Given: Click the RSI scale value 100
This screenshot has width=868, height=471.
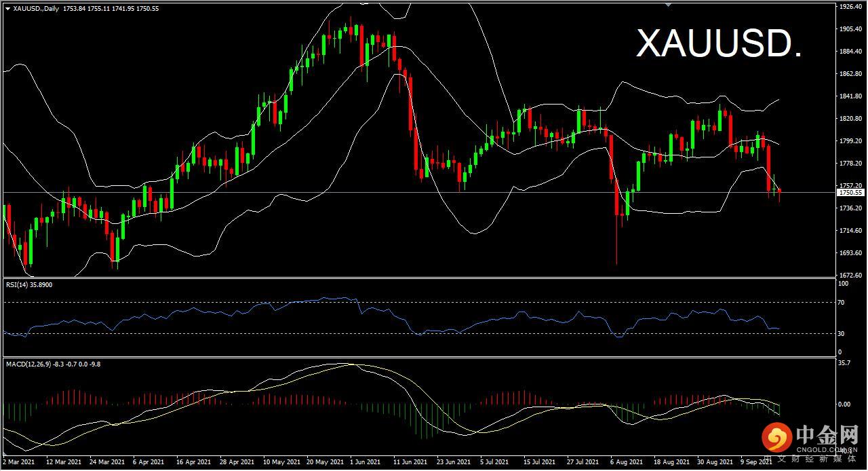Looking at the screenshot, I should click(x=844, y=284).
